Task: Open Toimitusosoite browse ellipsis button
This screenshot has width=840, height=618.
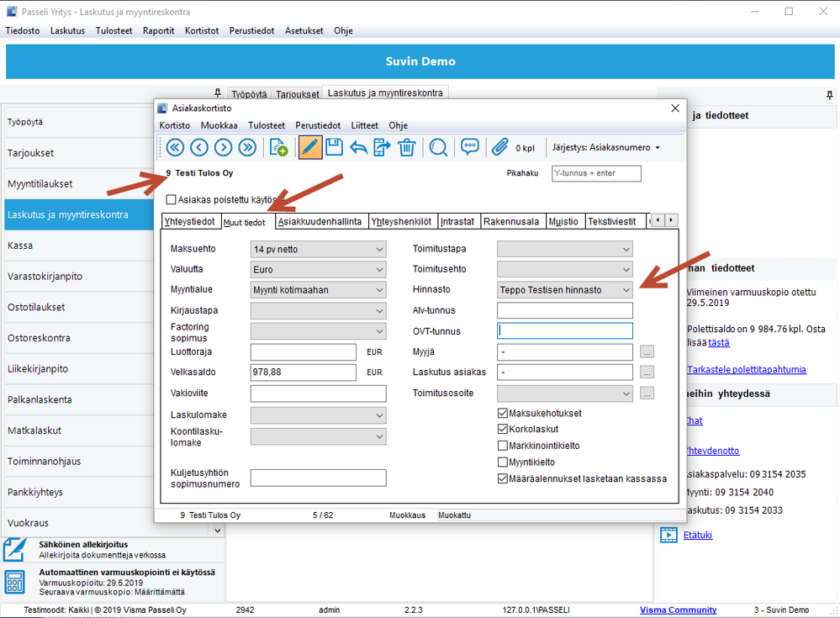Action: pyautogui.click(x=647, y=394)
